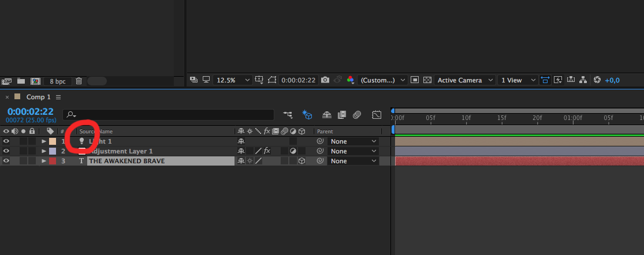
Task: Click the 01:00f mark on time ruler
Action: coord(572,118)
